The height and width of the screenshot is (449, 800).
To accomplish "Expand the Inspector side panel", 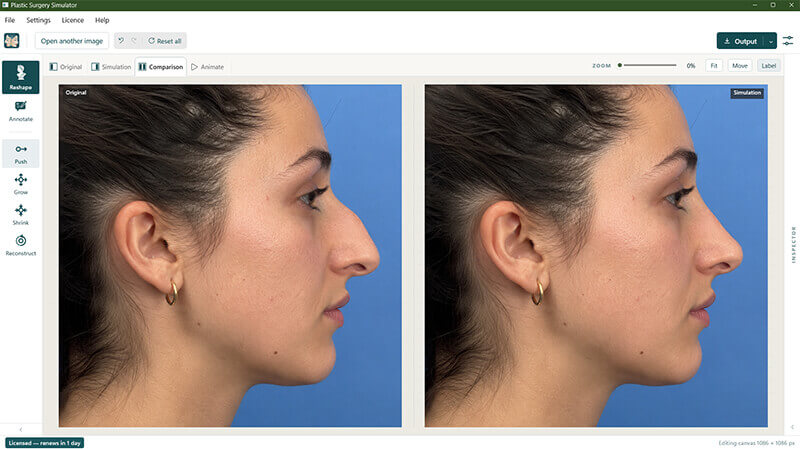I will [793, 244].
